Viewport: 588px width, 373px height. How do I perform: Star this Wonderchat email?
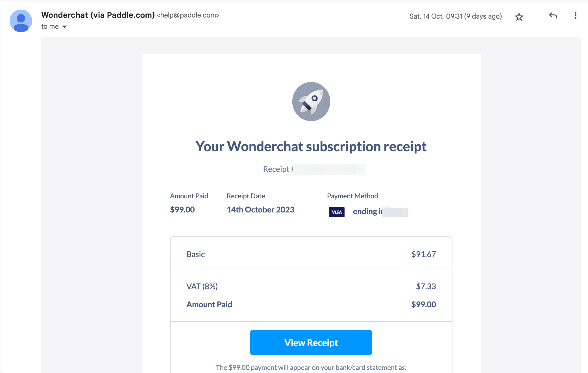click(x=519, y=17)
